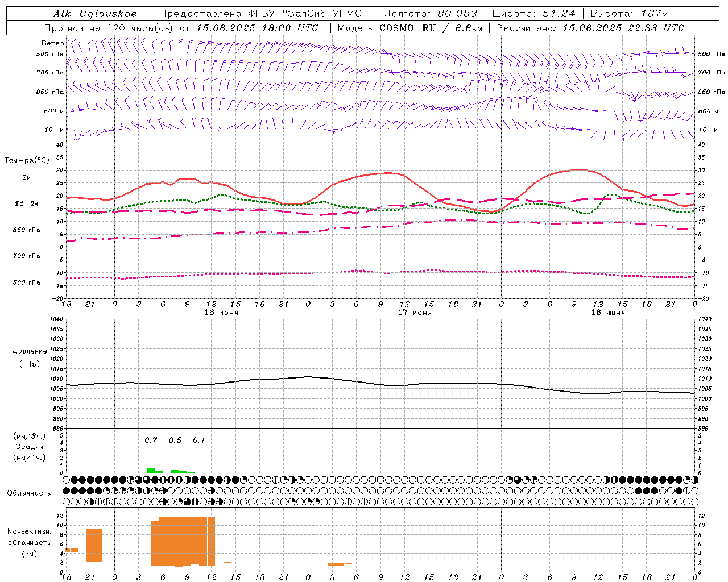This screenshot has width=728, height=582.
Task: Click the '700 гПа' temperature legend entry
Action: point(27,256)
